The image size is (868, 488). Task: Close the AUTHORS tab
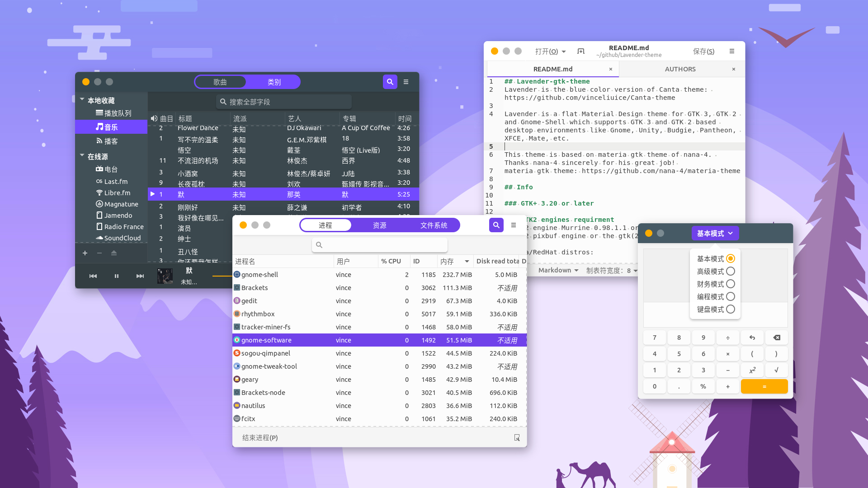point(734,69)
